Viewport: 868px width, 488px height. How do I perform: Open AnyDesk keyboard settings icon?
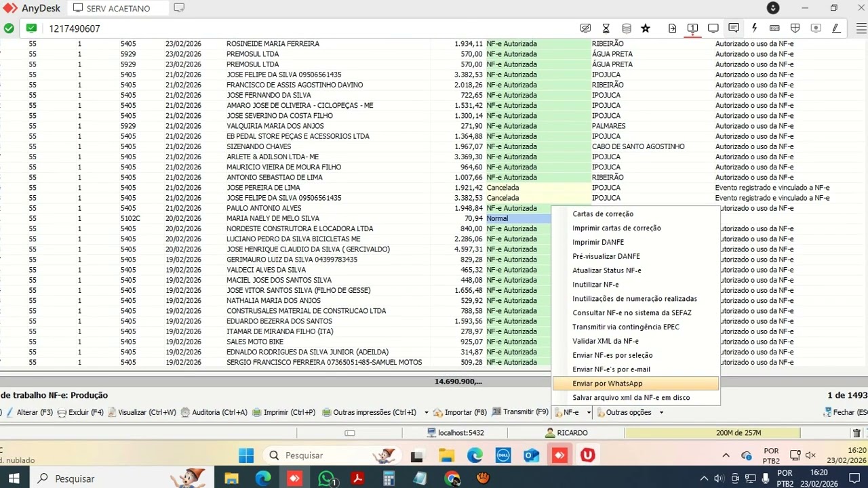coord(774,28)
